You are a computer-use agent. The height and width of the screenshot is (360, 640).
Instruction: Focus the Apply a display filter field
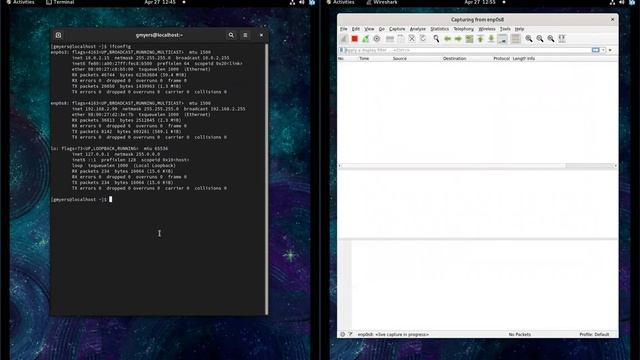(467, 50)
